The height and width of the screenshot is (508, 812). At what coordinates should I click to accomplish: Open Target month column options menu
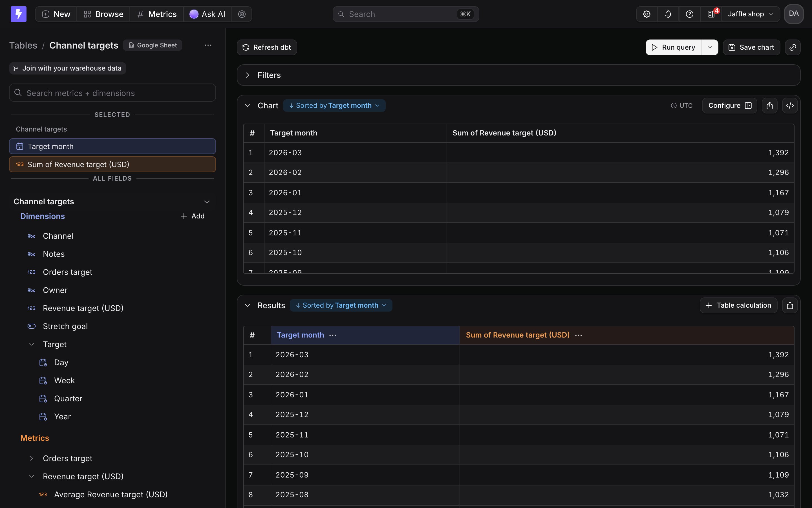click(332, 335)
